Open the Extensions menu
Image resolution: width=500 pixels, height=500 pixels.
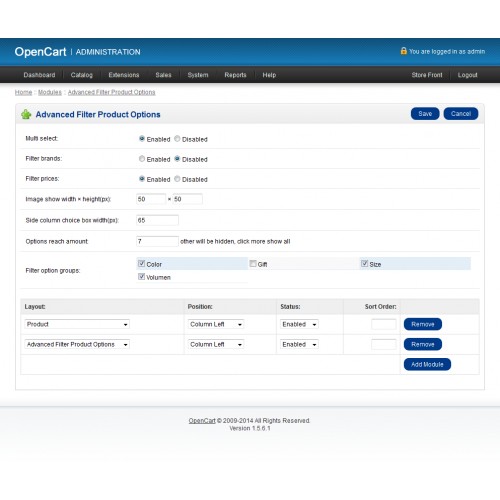tap(124, 75)
